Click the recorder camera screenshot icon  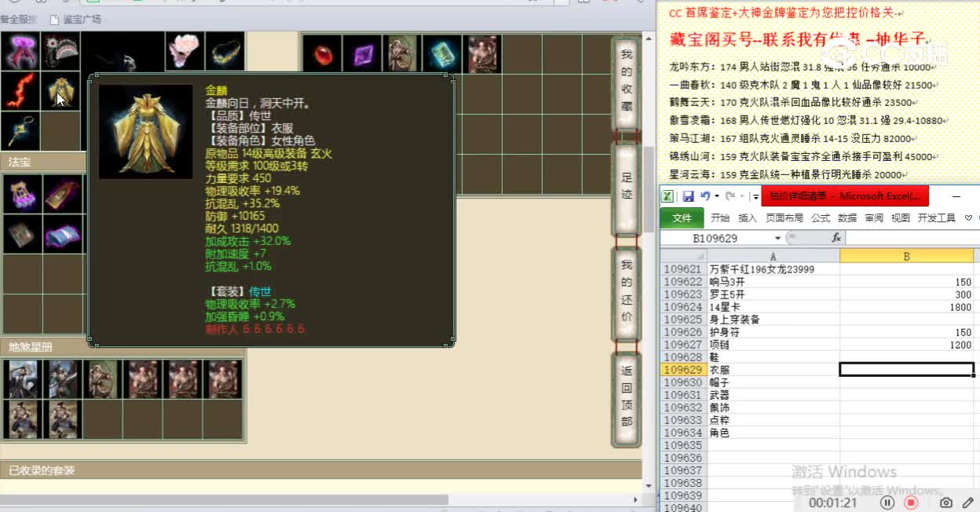[946, 503]
